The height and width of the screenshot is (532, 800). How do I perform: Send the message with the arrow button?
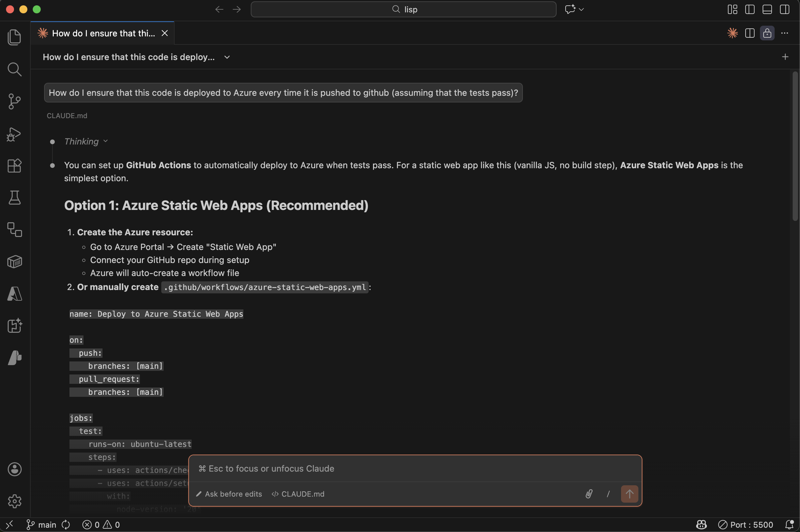(x=629, y=494)
